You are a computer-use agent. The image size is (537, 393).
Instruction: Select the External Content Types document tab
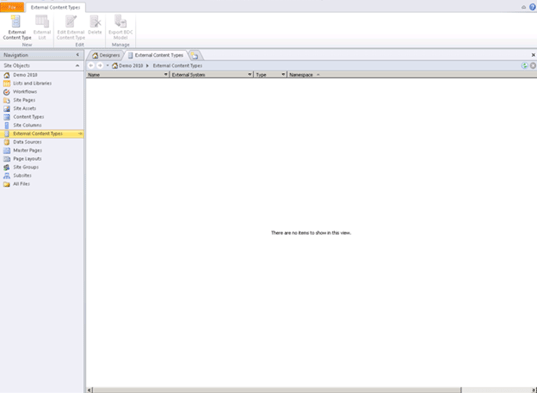[156, 55]
